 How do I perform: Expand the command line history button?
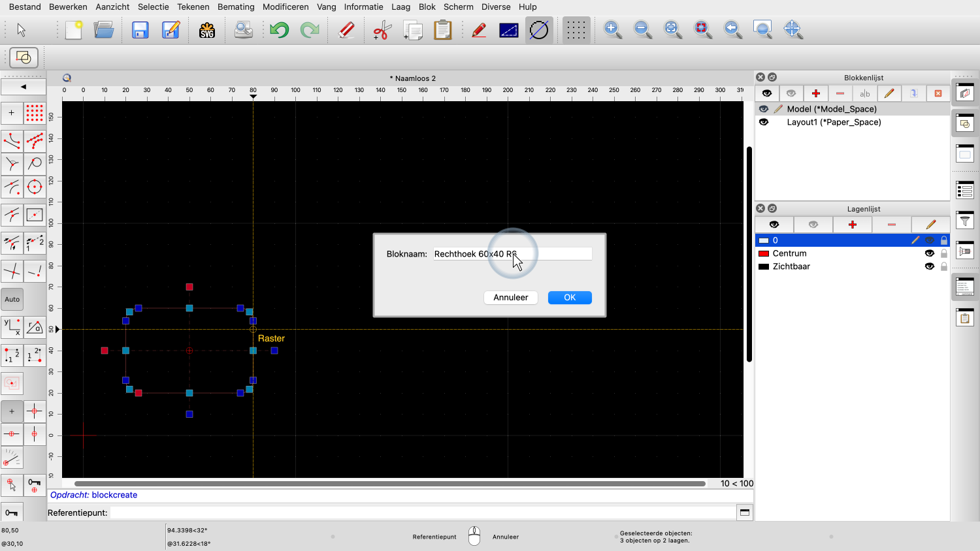click(744, 512)
